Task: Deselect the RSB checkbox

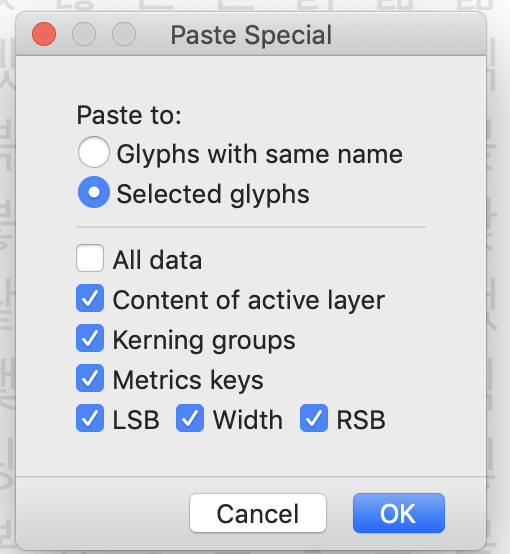Action: point(314,418)
